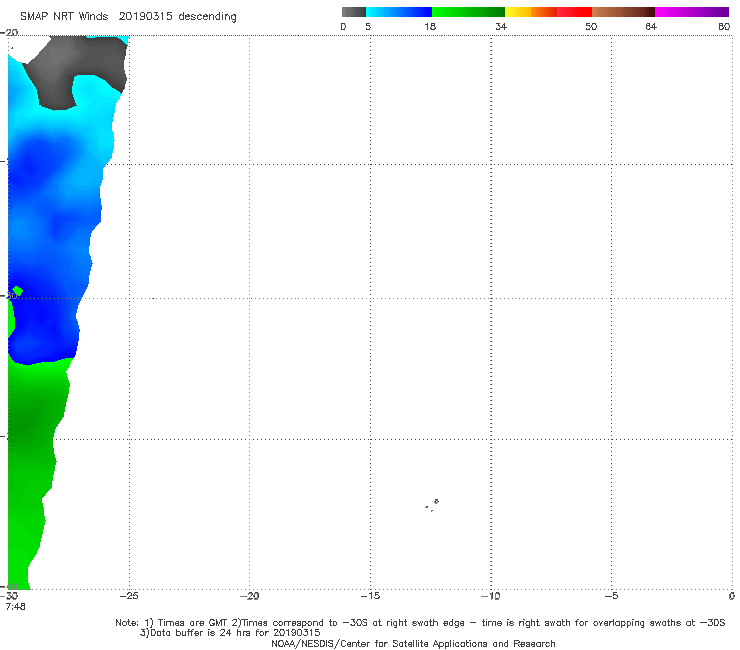Click the longitude axis label '-25'
This screenshot has height=650, width=740.
(x=129, y=596)
